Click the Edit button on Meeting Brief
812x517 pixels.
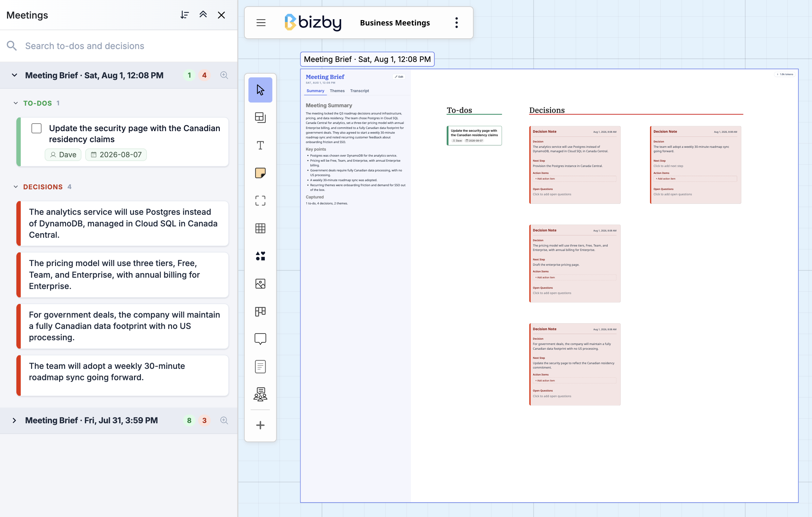399,77
